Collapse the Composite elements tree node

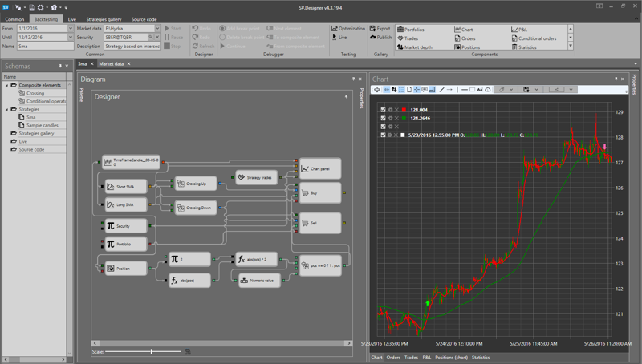[7, 85]
